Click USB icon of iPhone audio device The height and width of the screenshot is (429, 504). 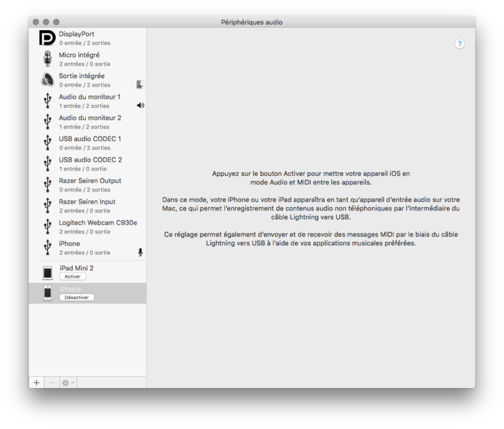pyautogui.click(x=47, y=248)
